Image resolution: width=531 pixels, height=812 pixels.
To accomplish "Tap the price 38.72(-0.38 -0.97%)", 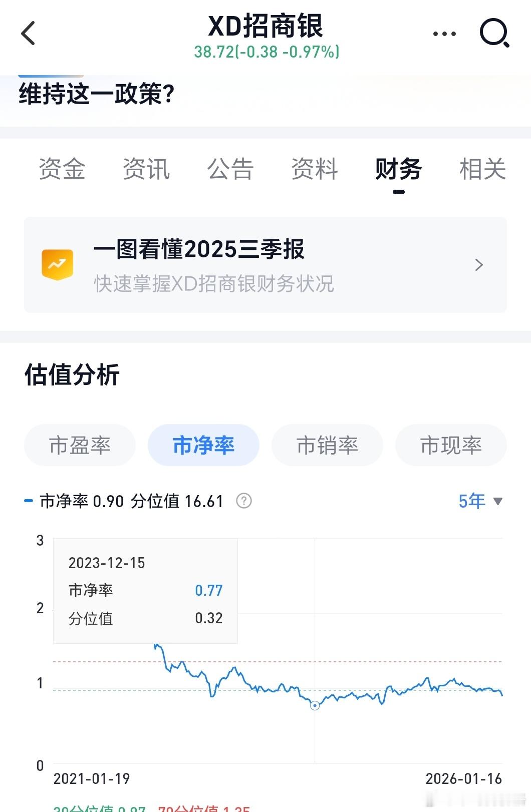I will coord(267,52).
